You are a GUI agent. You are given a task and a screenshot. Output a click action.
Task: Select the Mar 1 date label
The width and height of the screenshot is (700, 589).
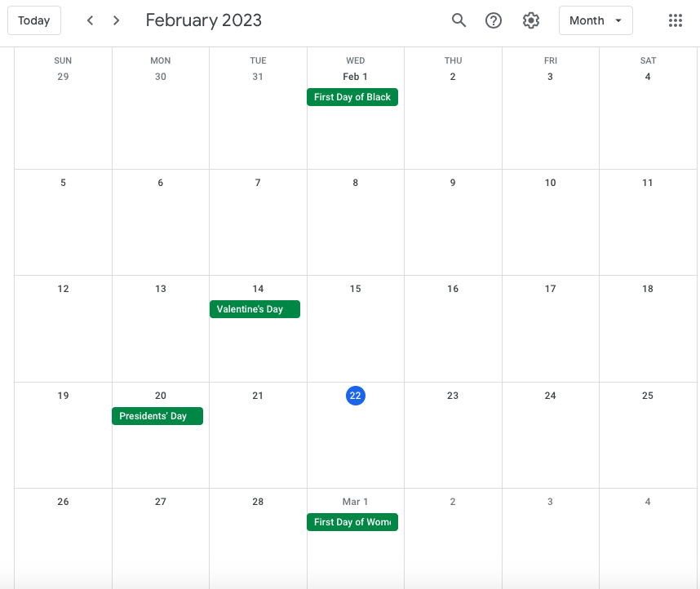(x=355, y=502)
